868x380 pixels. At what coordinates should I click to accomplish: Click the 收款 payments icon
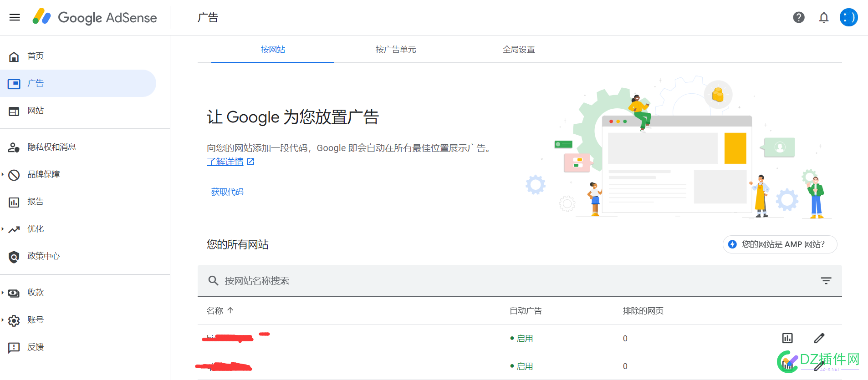pos(14,293)
